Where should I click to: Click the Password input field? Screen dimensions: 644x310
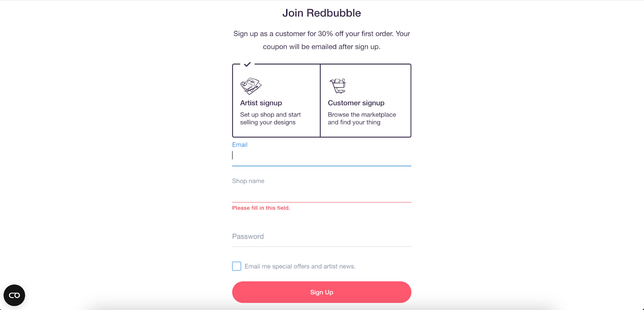[x=321, y=240]
